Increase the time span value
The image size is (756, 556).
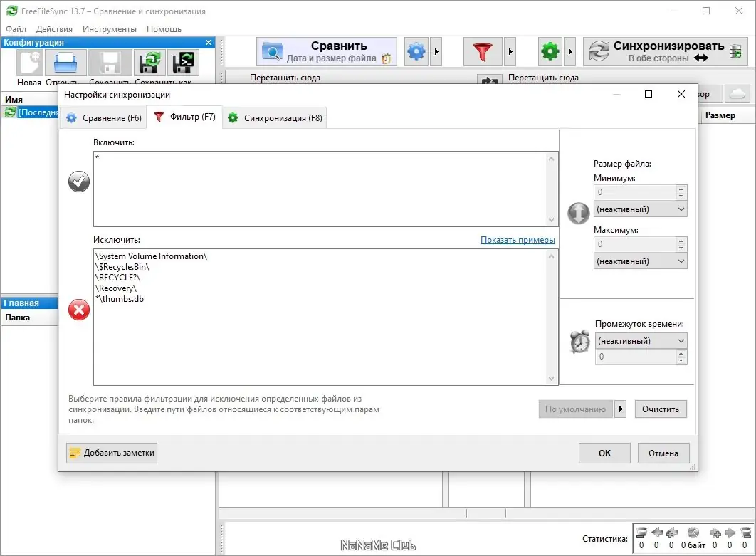pos(681,354)
